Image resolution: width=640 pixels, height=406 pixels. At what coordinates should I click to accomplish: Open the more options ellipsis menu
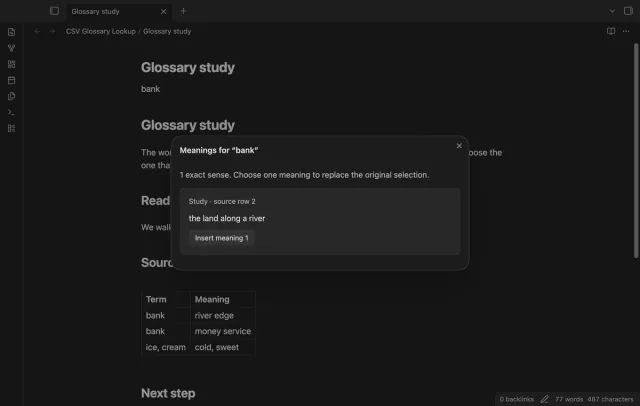pyautogui.click(x=626, y=31)
